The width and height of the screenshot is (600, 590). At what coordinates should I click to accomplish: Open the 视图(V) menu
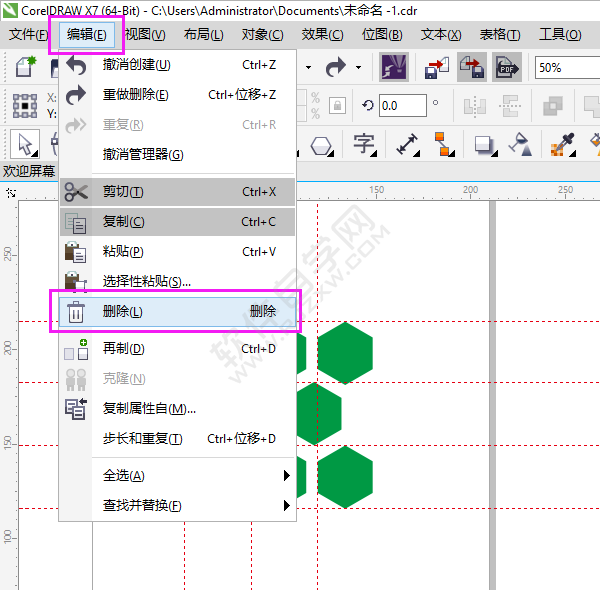click(x=145, y=35)
